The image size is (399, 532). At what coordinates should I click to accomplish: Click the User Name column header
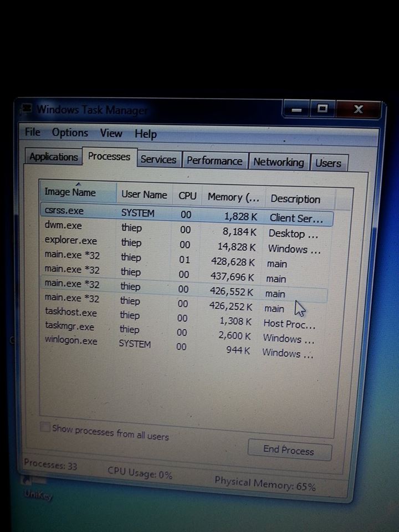click(144, 195)
